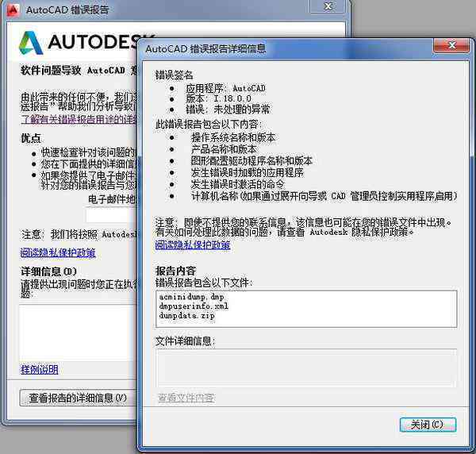Click the 关闭(C) button in details dialog
The width and height of the screenshot is (476, 454).
(x=428, y=425)
